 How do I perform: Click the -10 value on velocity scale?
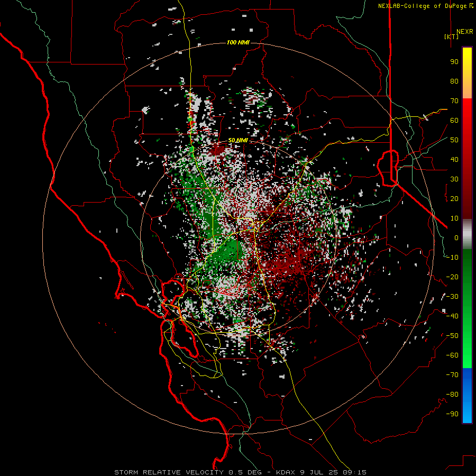(x=452, y=258)
